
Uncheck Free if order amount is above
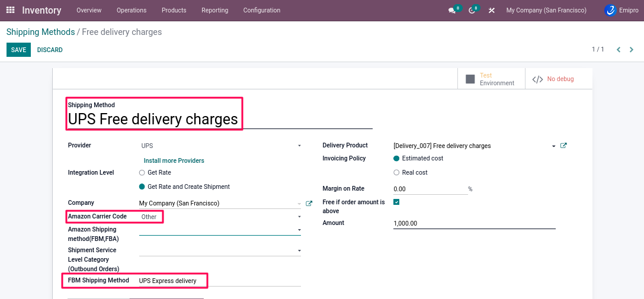(x=396, y=202)
